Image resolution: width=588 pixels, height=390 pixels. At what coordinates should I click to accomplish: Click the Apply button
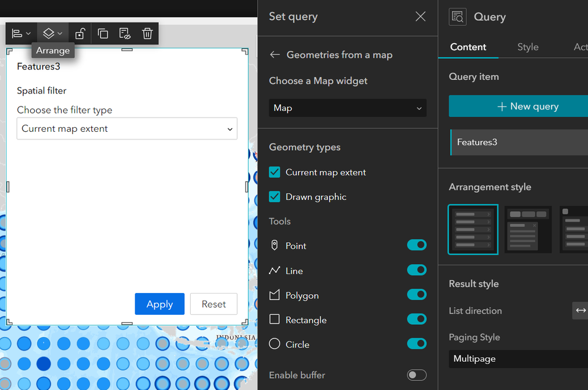click(160, 304)
